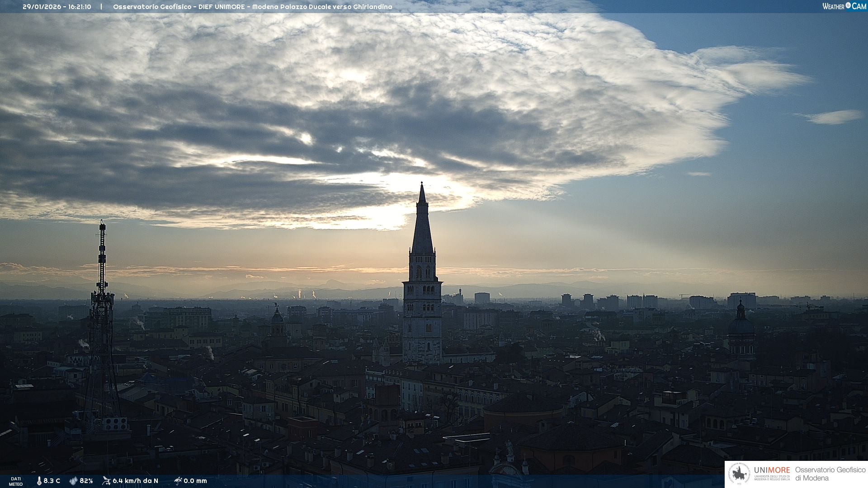Click the UNIMORE logo text
The width and height of the screenshot is (868, 488).
(x=772, y=470)
